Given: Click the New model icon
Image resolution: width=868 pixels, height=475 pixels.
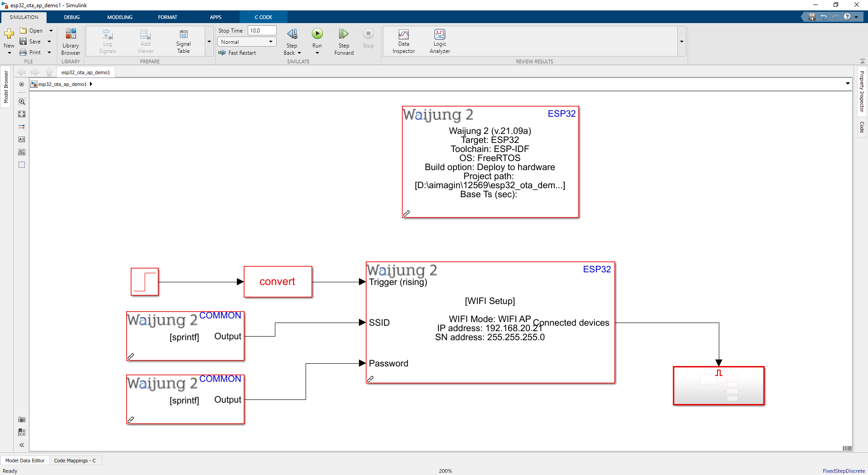Looking at the screenshot, I should coord(9,34).
